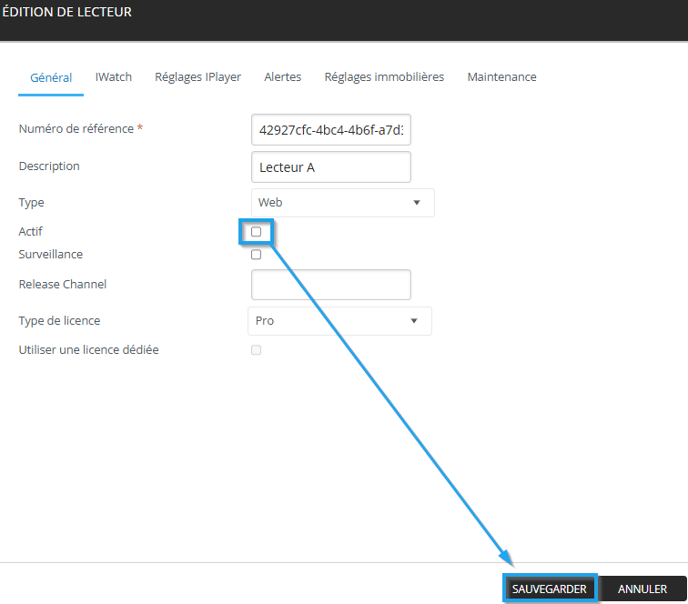Toggle the Utiliser une licence dédiée checkbox
This screenshot has height=604, width=688.
coord(256,350)
